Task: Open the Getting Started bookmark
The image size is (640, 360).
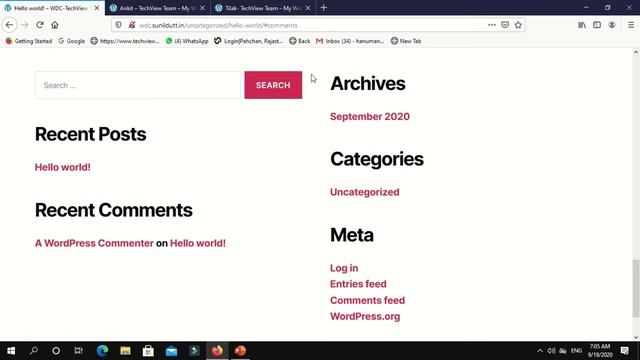Action: click(29, 41)
